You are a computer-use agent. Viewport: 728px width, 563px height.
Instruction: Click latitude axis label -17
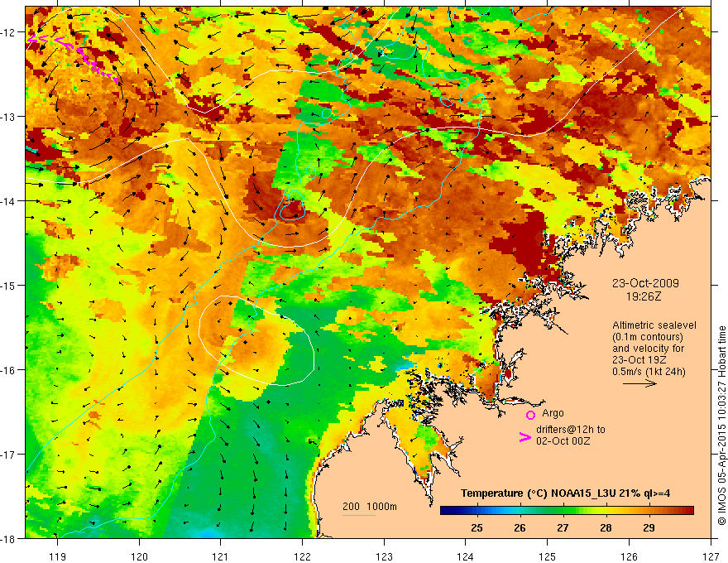click(9, 455)
